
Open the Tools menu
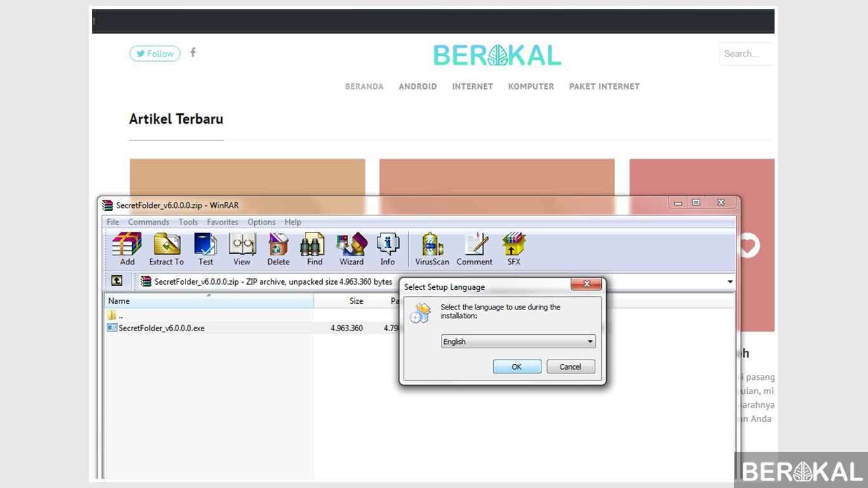[x=188, y=222]
